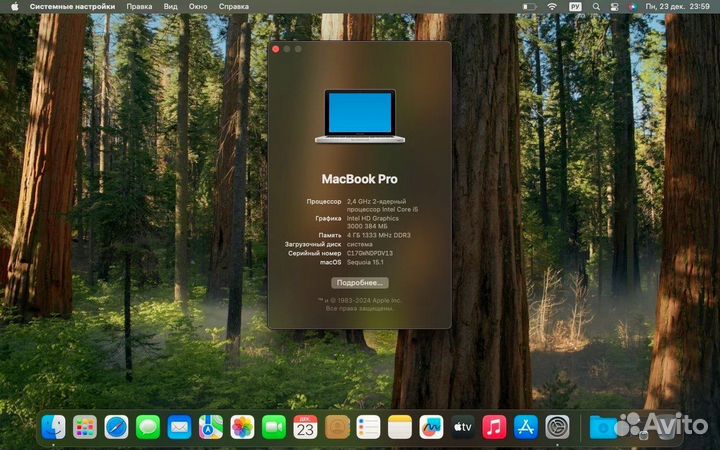
Task: Open Launchpad from the Dock
Action: [85, 427]
